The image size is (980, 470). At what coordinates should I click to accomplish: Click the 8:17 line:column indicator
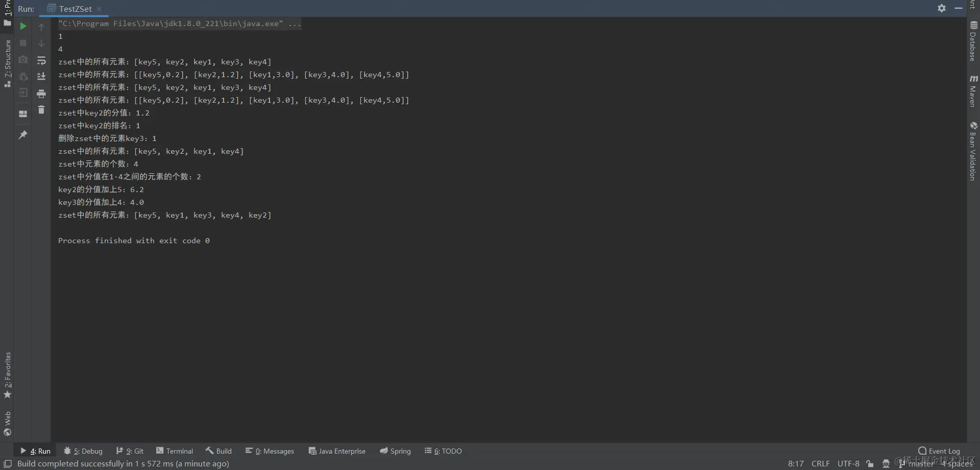click(796, 464)
